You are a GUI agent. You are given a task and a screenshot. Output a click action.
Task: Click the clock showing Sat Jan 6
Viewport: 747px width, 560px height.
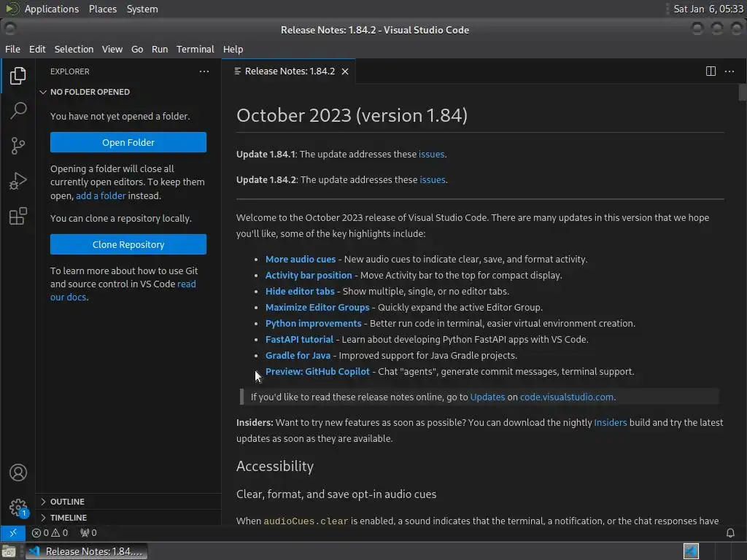pos(708,9)
